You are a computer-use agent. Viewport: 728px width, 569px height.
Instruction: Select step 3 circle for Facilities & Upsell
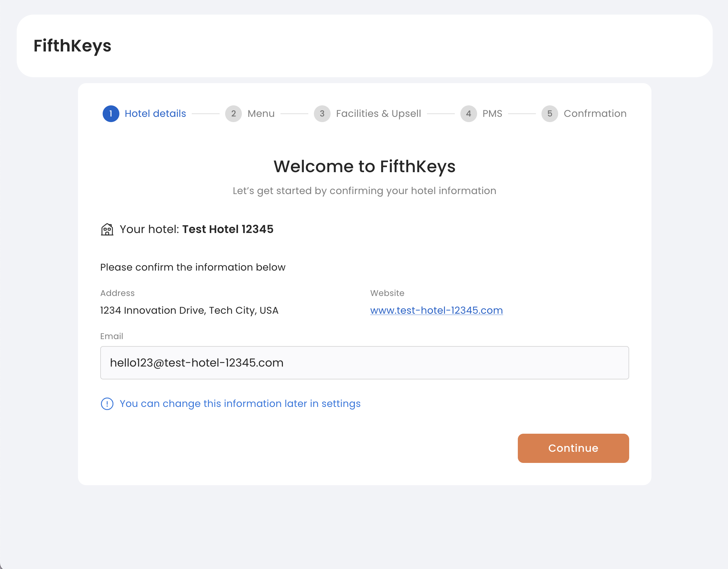[x=322, y=114]
